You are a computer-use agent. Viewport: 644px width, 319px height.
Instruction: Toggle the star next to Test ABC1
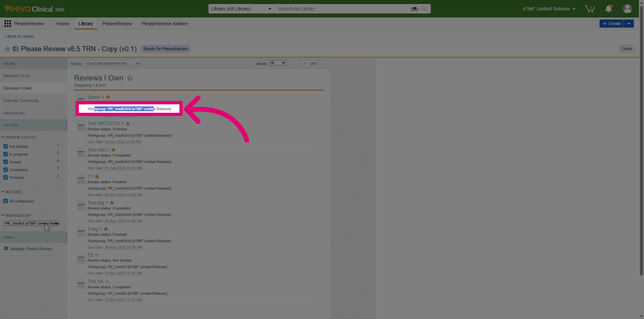[113, 150]
